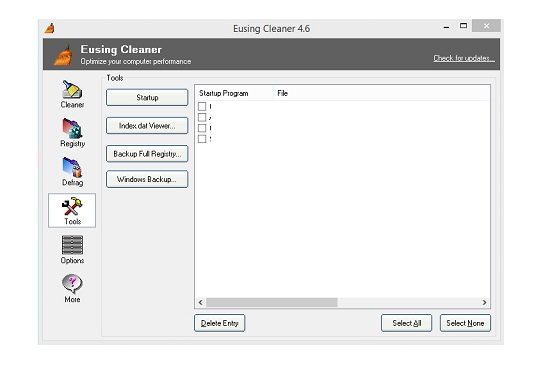This screenshot has width=550, height=382.
Task: Click the Select None button
Action: click(x=465, y=323)
